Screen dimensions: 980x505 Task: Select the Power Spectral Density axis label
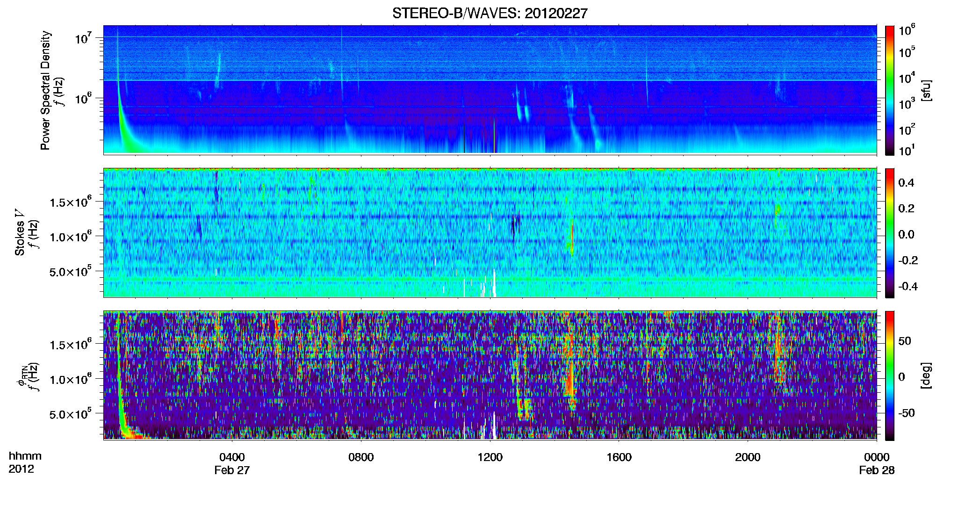coord(45,90)
